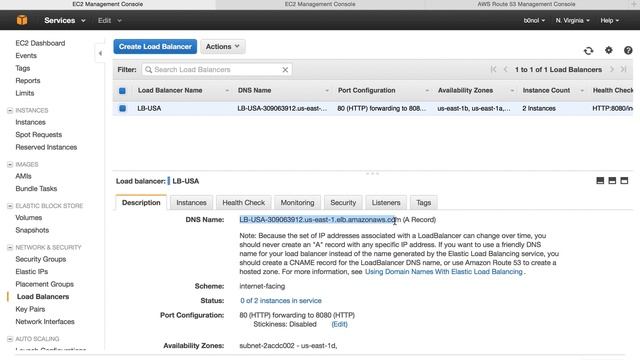Screen dimensions: 640x360
Task: Open Using Domain Names With Elastic Load Balancing link
Action: click(444, 272)
